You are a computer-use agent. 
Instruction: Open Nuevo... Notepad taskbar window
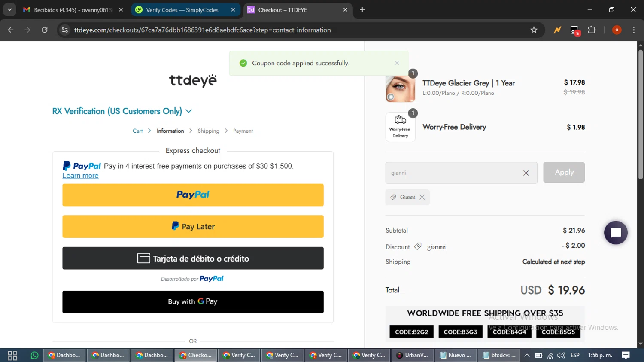coord(456,356)
